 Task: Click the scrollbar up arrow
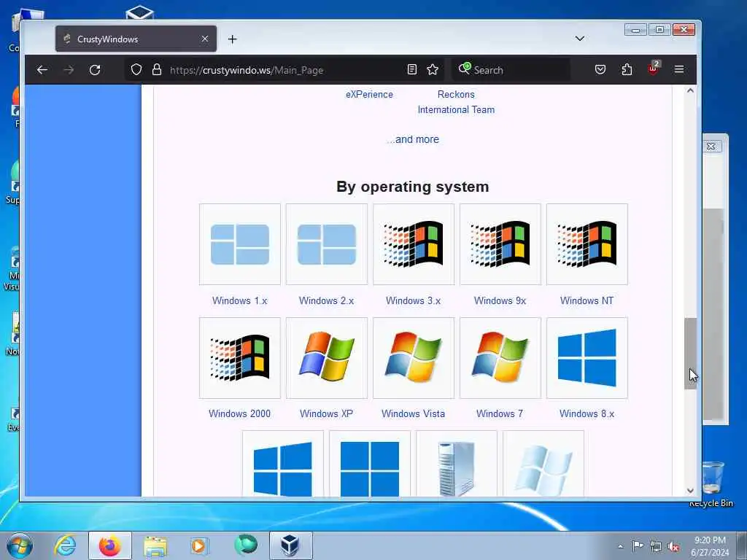click(690, 90)
